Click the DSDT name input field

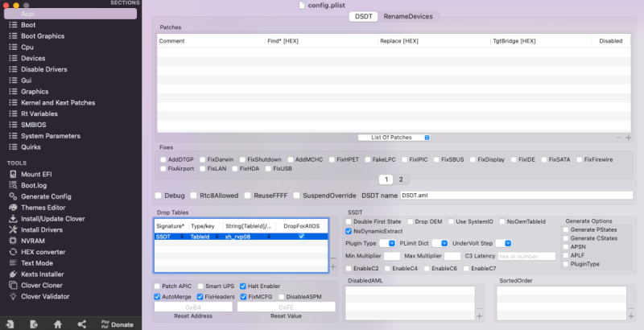pyautogui.click(x=516, y=195)
